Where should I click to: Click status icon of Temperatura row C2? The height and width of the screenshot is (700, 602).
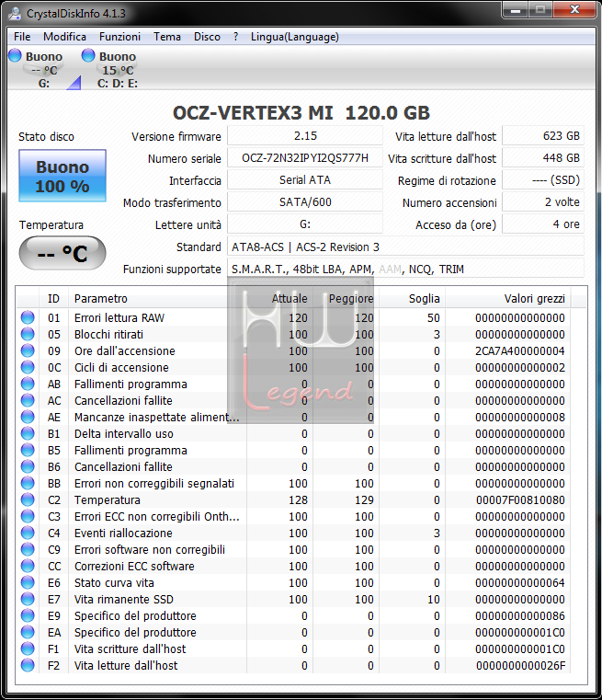click(28, 499)
